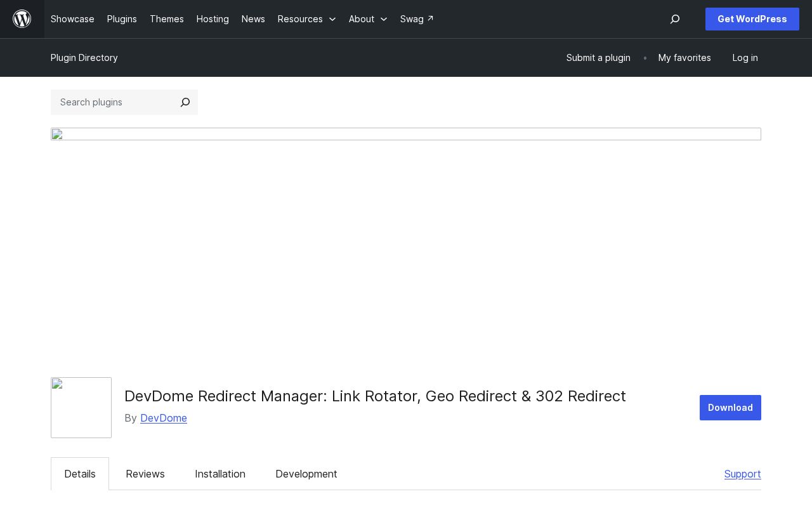Click the WordPress logo icon
Image resolution: width=812 pixels, height=508 pixels.
tap(22, 19)
